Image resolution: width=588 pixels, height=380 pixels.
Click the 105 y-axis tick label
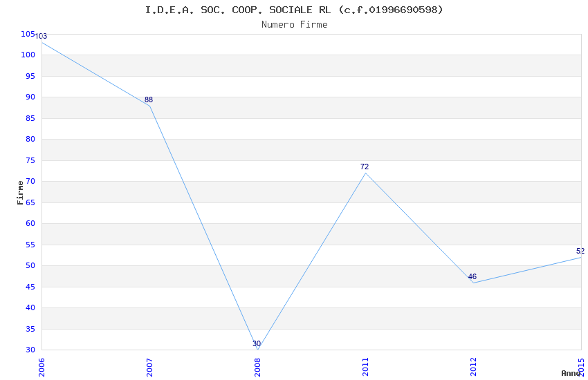click(28, 34)
